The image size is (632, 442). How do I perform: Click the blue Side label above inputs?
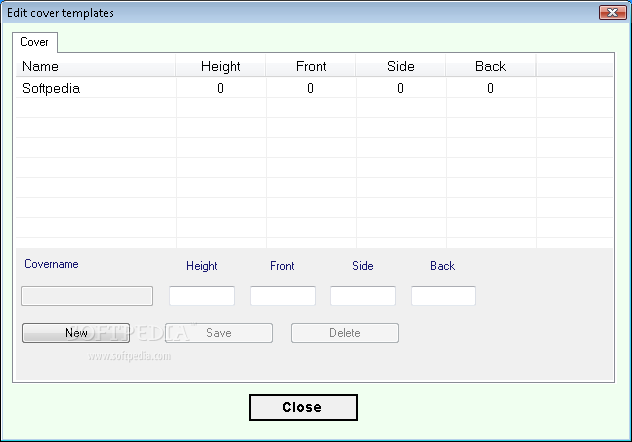pyautogui.click(x=363, y=266)
